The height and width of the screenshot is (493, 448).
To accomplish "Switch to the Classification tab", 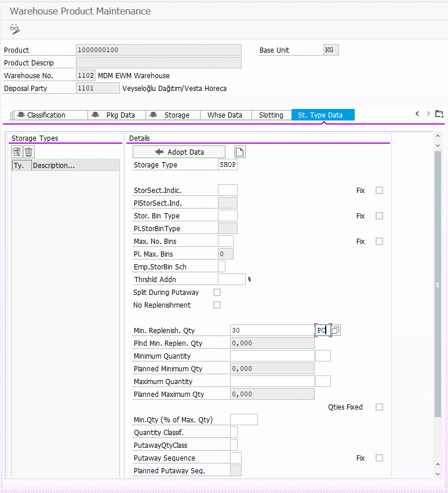I will (46, 115).
